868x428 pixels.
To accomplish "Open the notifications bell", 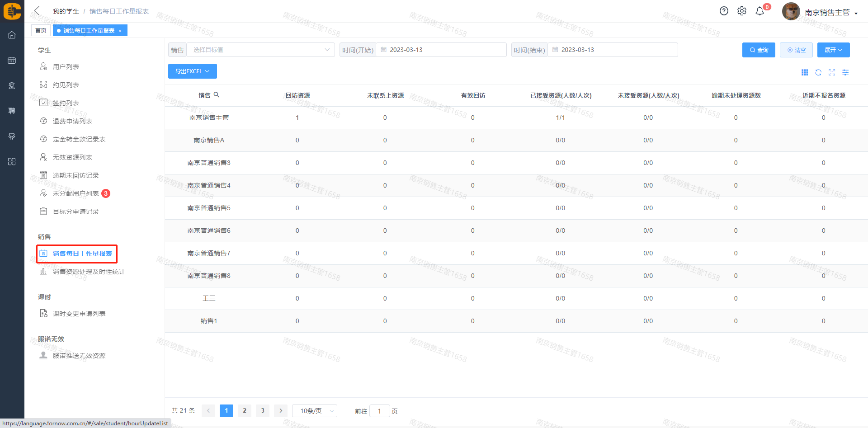I will point(760,11).
